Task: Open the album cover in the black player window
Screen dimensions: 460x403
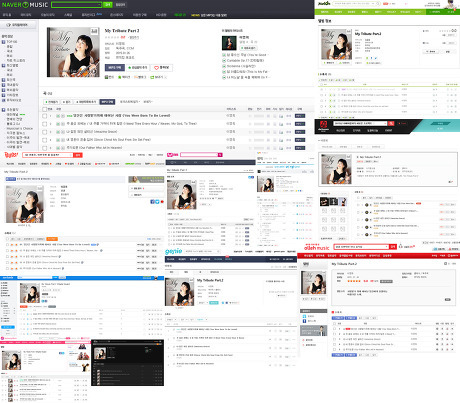Action: (100, 353)
